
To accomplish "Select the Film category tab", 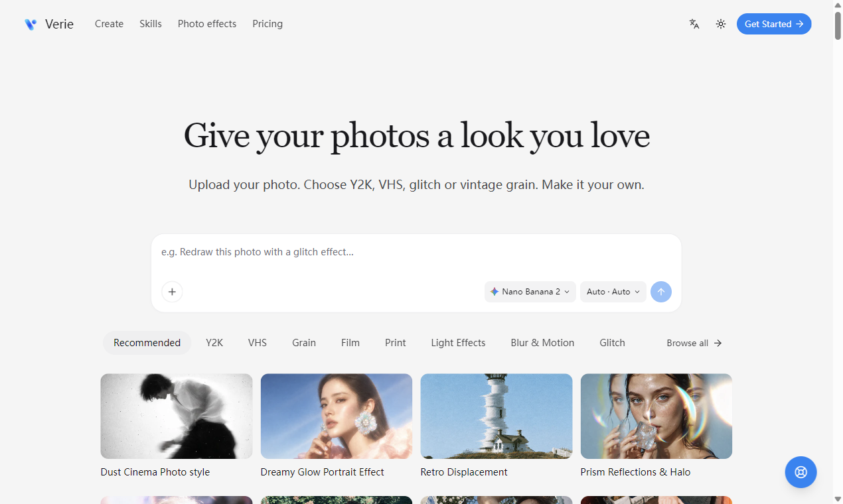I will tap(350, 343).
